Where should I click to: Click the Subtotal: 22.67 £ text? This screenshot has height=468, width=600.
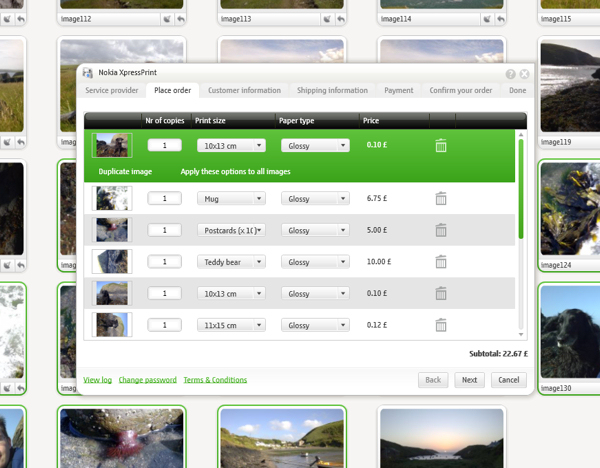pos(499,354)
